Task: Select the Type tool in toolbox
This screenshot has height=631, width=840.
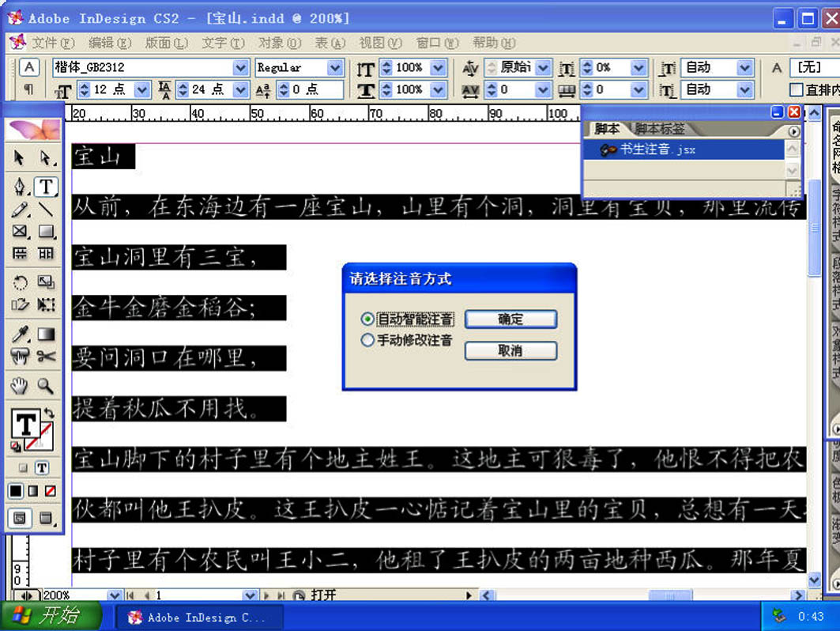Action: pyautogui.click(x=46, y=187)
